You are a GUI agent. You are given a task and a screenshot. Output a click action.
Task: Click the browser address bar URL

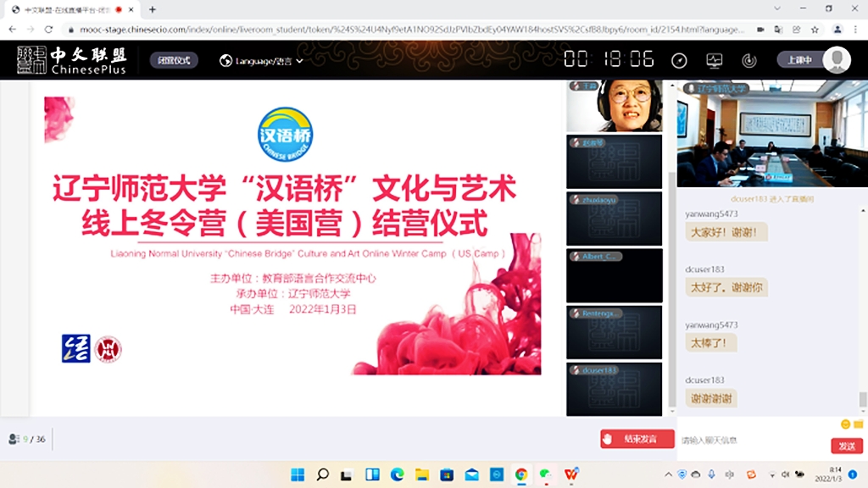tap(412, 30)
